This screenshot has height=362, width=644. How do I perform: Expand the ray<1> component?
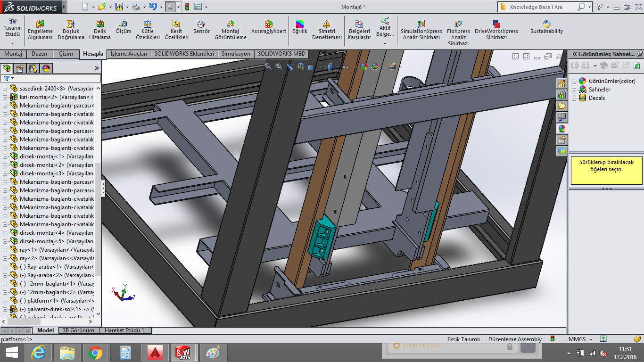(5, 249)
